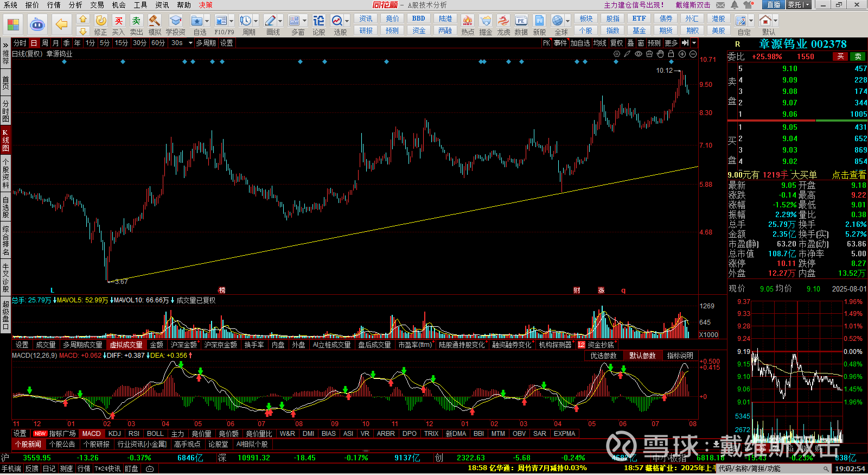Switch to the KDJ indicator tab
868x475 pixels.
coord(114,434)
